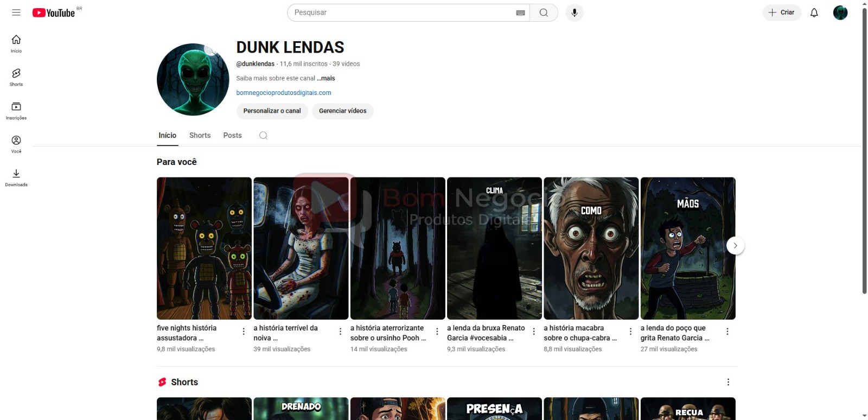Click the magnifier search button
Screen dimensions: 868x420
[544, 12]
